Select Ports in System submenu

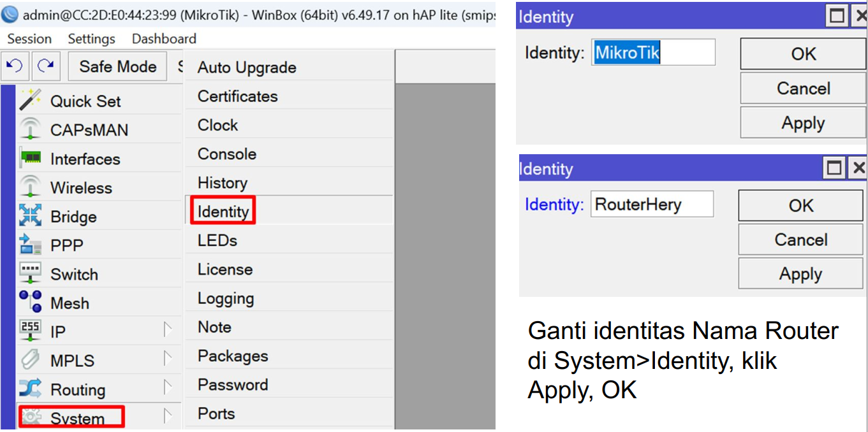289,414
